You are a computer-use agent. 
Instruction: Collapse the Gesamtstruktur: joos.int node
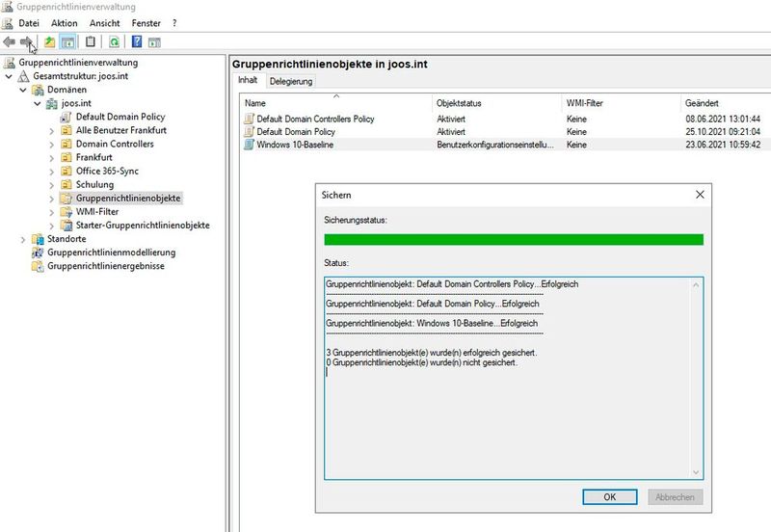coord(9,76)
